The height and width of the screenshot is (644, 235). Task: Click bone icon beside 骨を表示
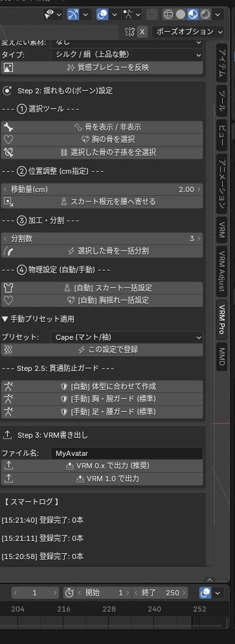click(8, 127)
